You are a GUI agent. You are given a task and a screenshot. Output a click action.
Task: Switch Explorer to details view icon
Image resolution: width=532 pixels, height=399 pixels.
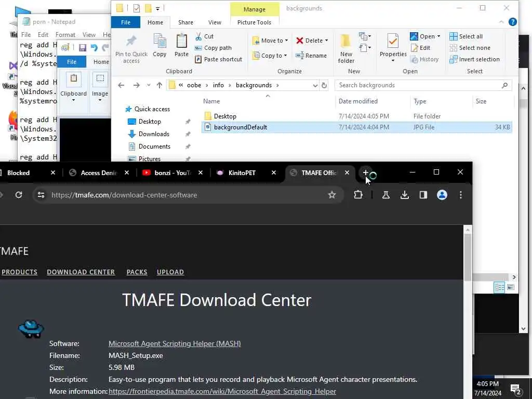point(499,287)
